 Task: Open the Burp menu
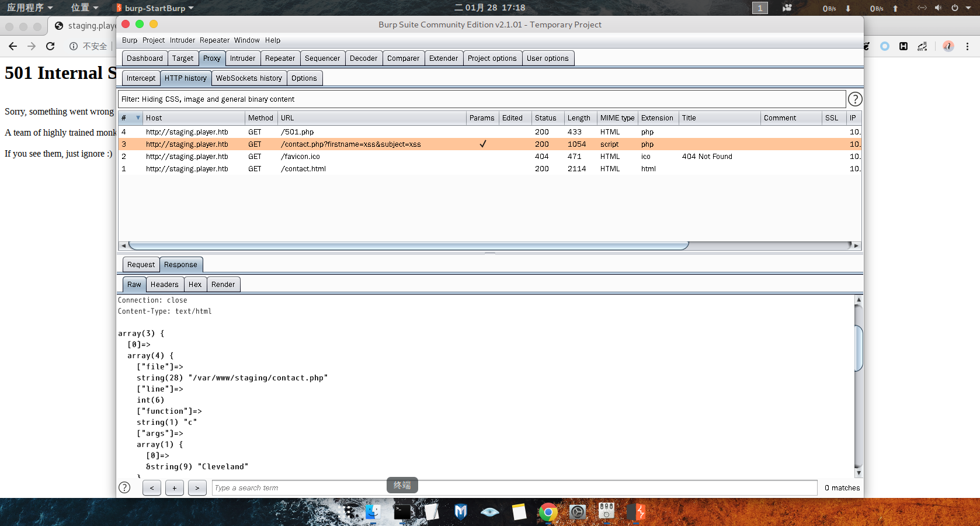click(130, 40)
